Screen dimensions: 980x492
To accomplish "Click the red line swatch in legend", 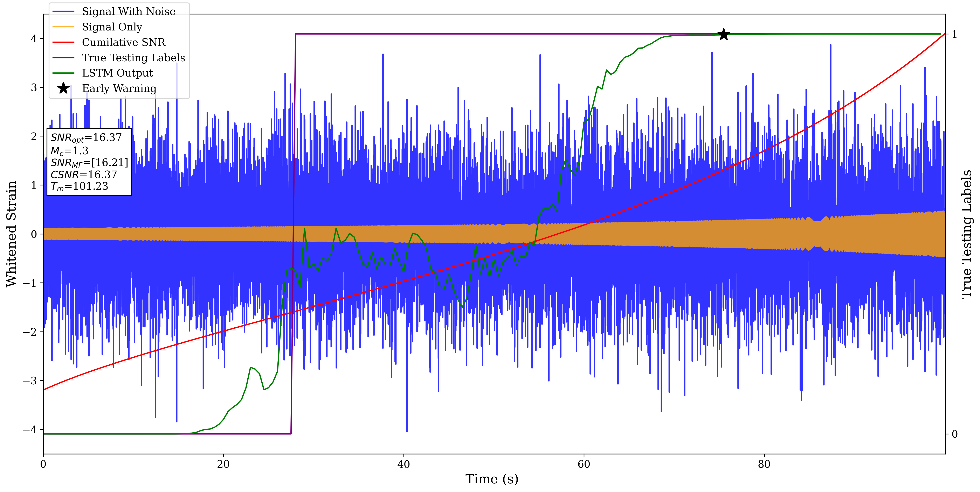I will (63, 42).
